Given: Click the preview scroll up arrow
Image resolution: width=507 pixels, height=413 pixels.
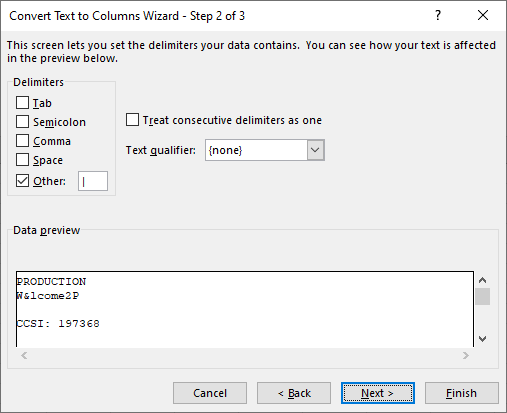Looking at the screenshot, I should tap(482, 280).
